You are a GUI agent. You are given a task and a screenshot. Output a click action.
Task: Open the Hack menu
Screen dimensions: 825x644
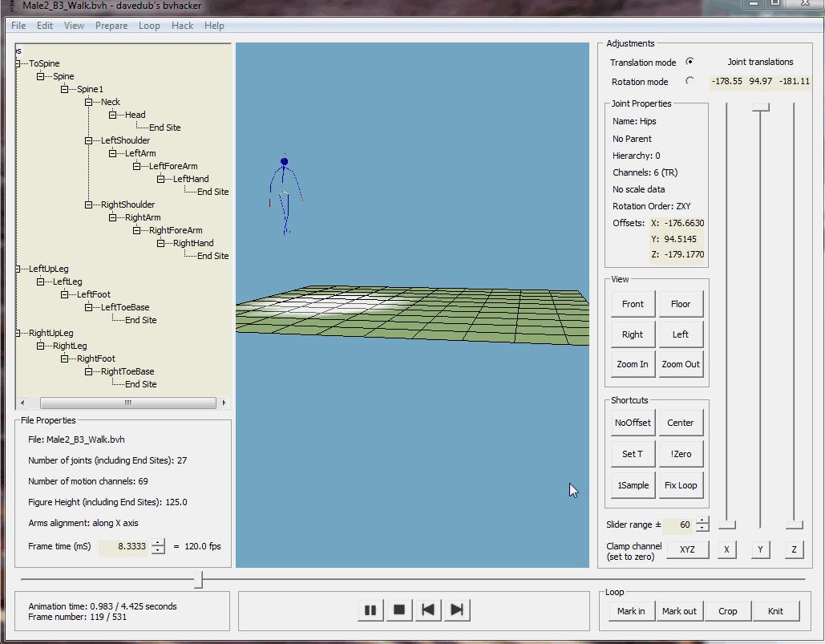tap(182, 26)
